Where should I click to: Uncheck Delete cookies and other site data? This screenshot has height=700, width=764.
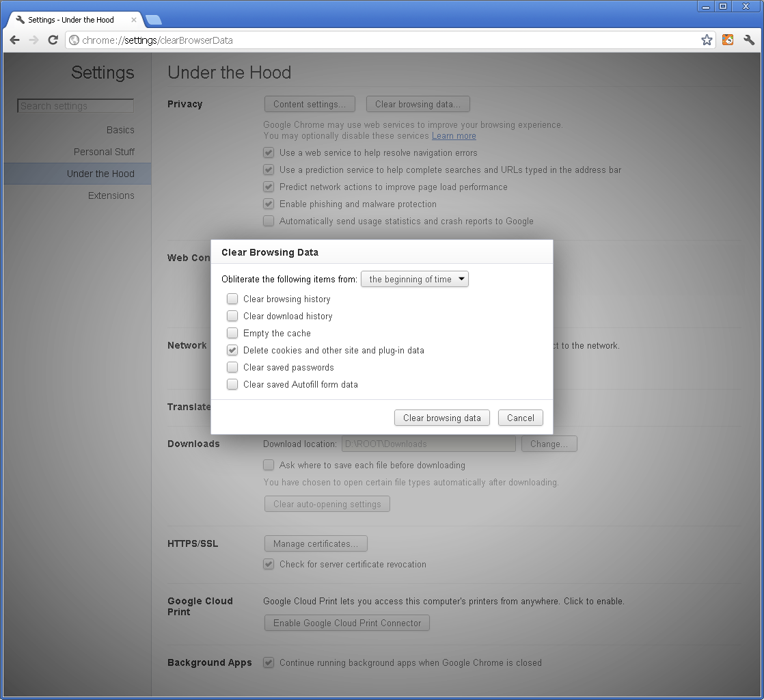[x=232, y=350]
